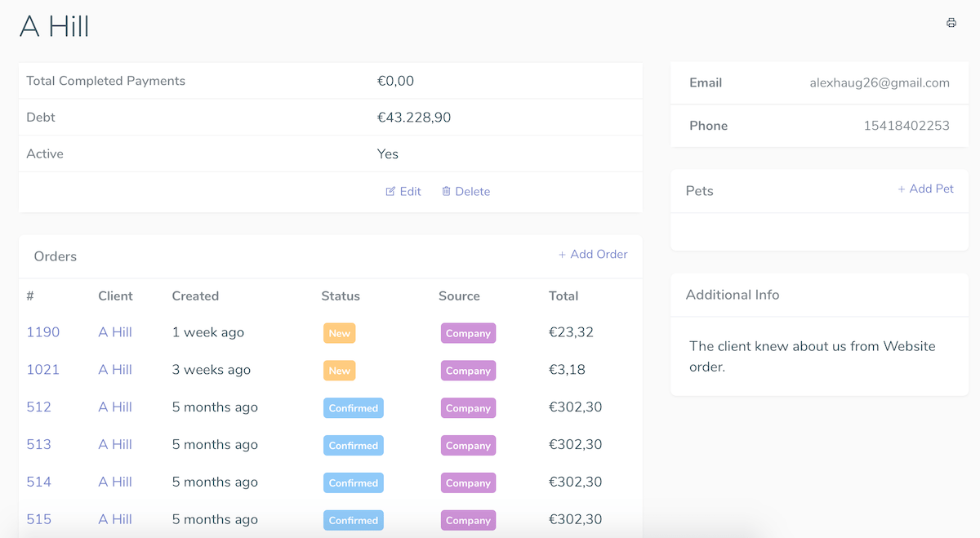Open order 513 link
This screenshot has width=980, height=538.
(x=38, y=445)
